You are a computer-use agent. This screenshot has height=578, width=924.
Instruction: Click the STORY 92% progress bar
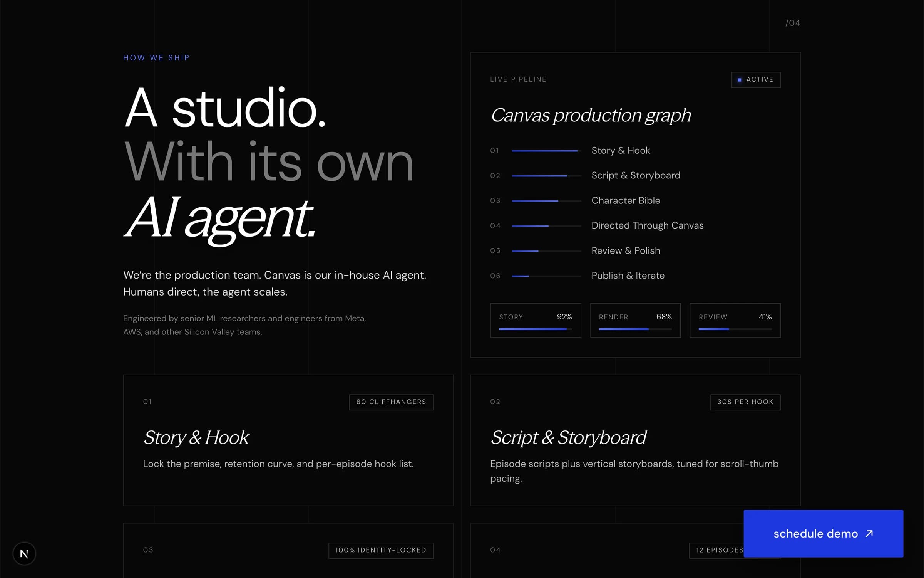pyautogui.click(x=536, y=329)
